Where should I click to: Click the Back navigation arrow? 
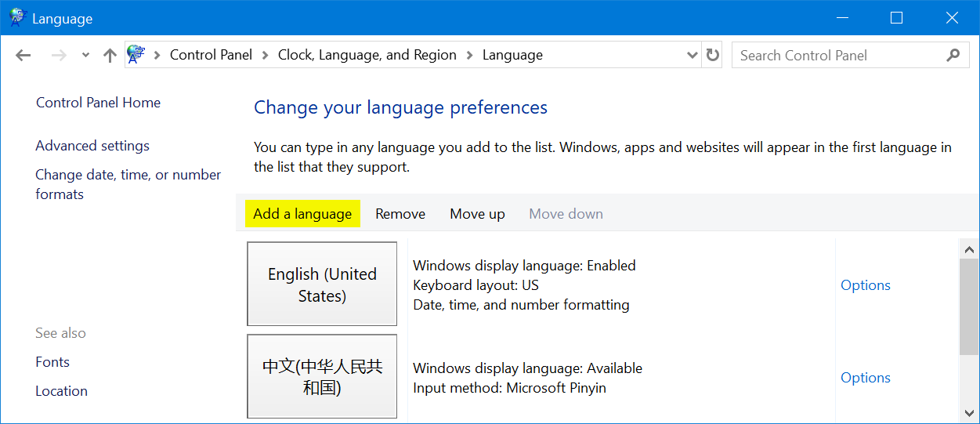tap(23, 55)
